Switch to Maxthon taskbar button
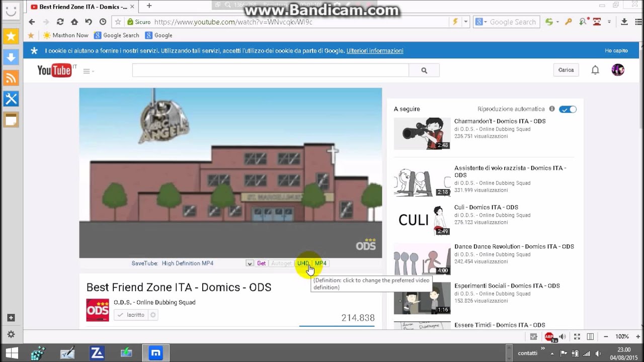The height and width of the screenshot is (362, 644). tap(156, 353)
